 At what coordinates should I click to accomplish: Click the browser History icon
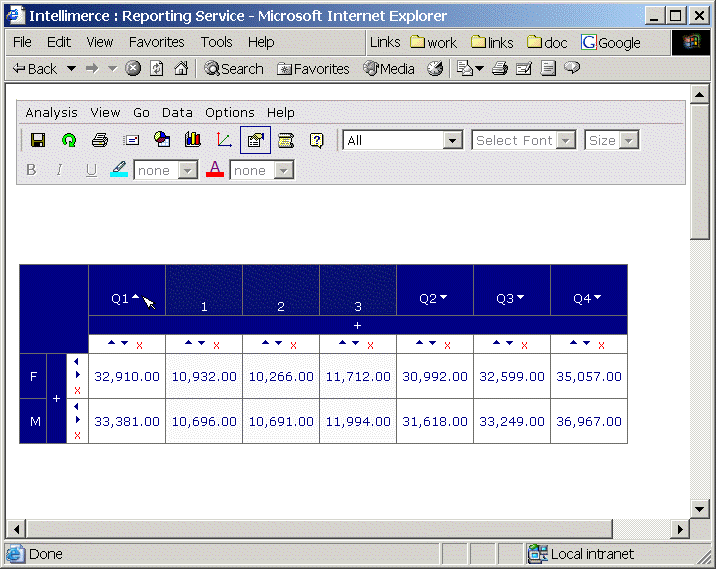[435, 68]
